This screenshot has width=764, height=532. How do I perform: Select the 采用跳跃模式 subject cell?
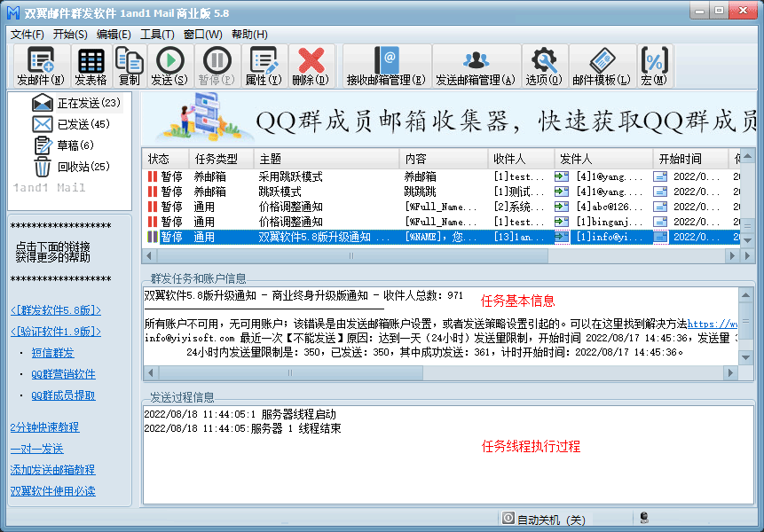click(291, 176)
